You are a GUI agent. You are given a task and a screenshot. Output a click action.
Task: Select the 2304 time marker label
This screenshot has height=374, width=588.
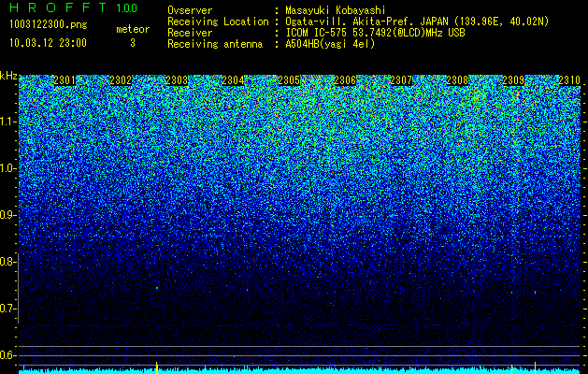[x=233, y=80]
